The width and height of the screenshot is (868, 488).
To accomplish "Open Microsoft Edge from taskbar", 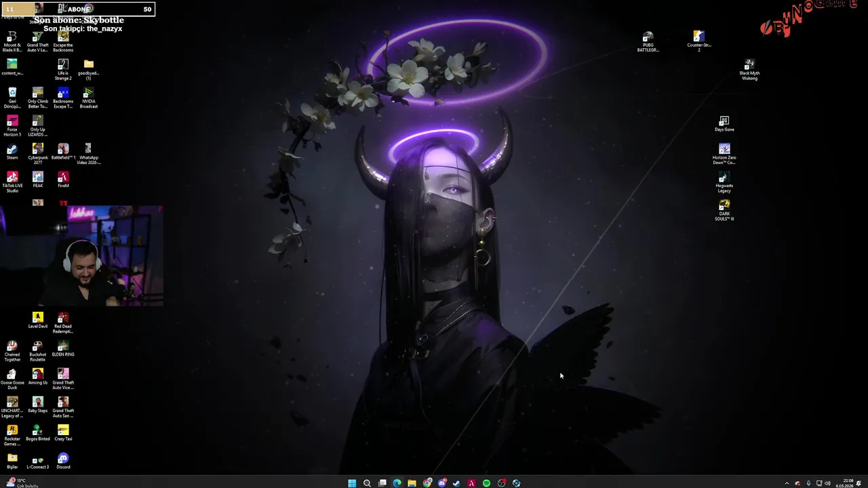I will coord(397,483).
